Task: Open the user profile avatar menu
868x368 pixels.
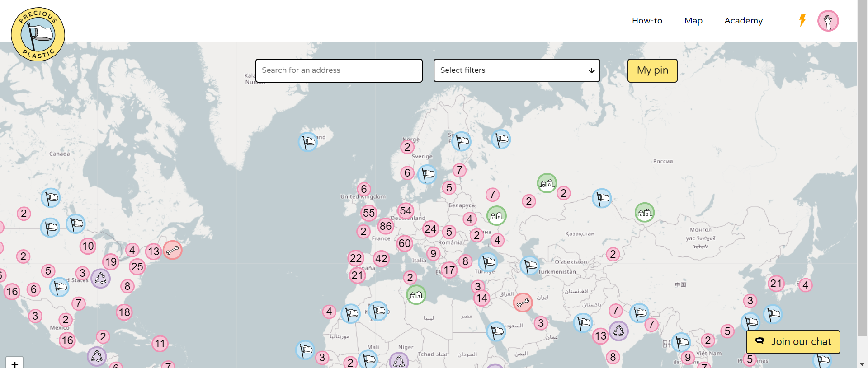Action: pyautogui.click(x=828, y=21)
